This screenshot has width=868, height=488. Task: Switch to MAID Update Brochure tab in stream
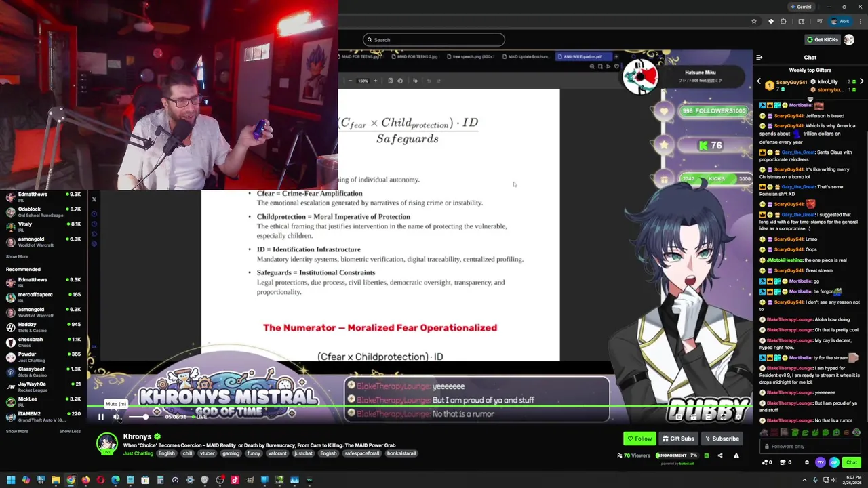528,56
